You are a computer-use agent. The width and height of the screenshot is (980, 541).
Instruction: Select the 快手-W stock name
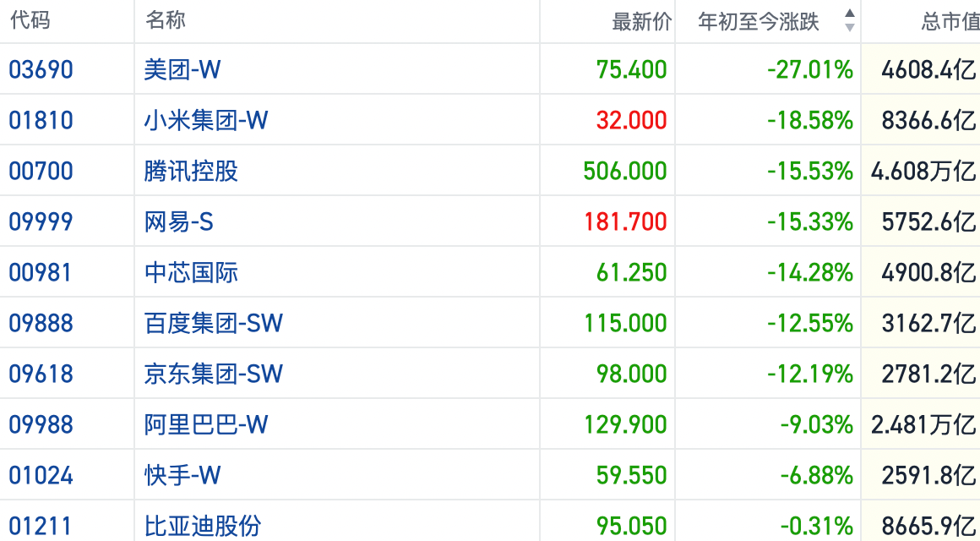[182, 475]
